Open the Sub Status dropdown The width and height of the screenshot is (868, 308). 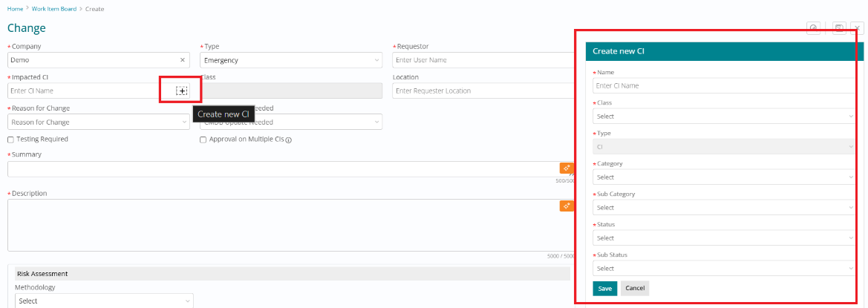[723, 269]
